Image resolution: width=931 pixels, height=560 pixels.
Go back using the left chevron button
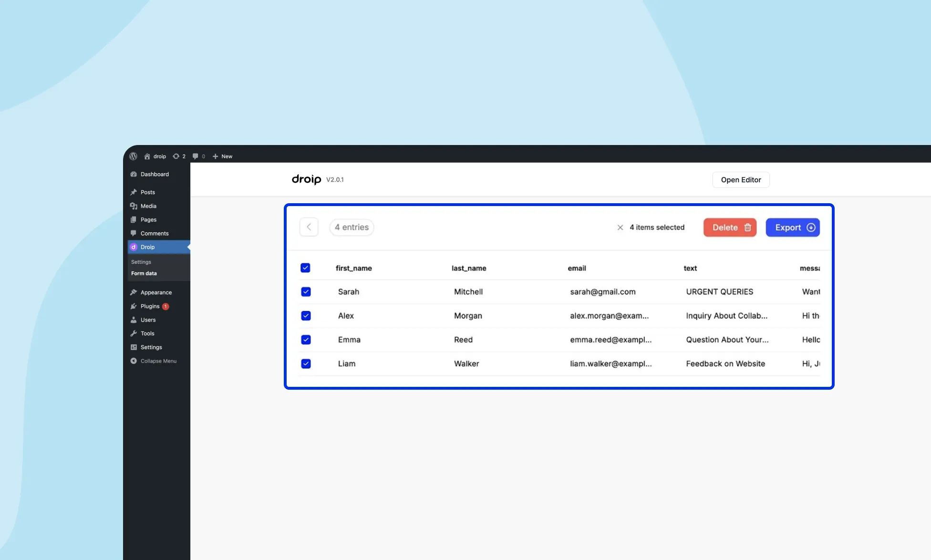(x=309, y=227)
